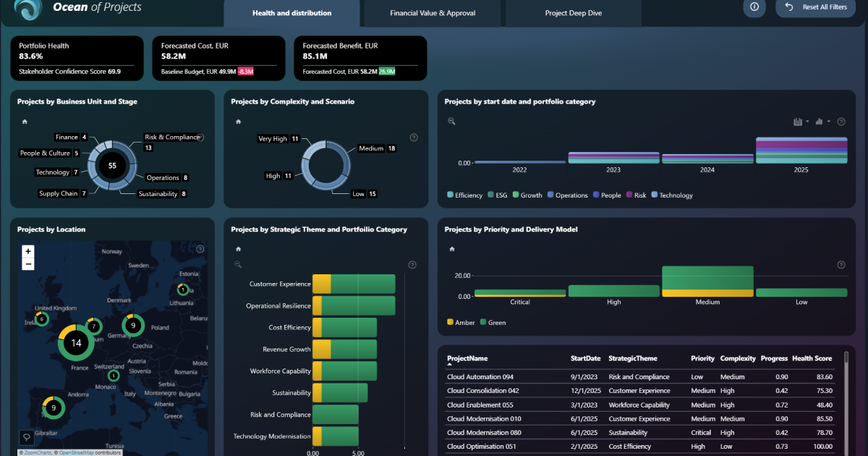Open the info icon beside Reset All Filters
This screenshot has height=456, width=868.
coord(754,7)
